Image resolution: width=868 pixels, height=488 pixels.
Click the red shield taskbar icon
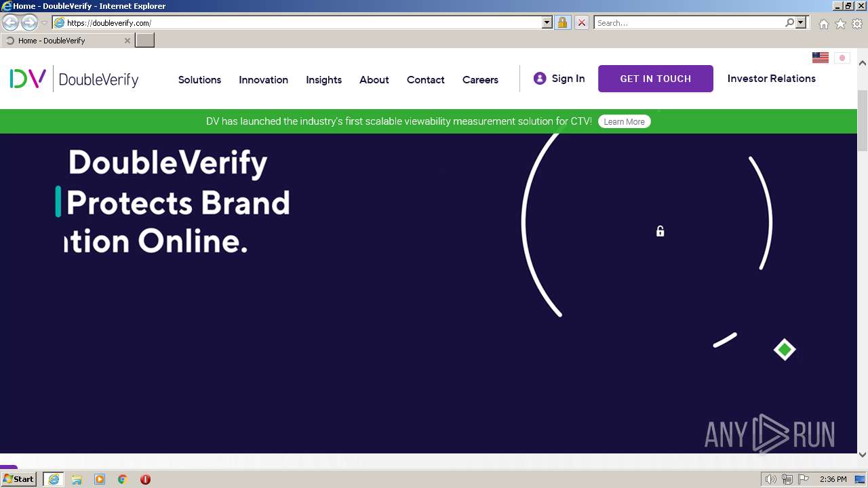tap(145, 479)
